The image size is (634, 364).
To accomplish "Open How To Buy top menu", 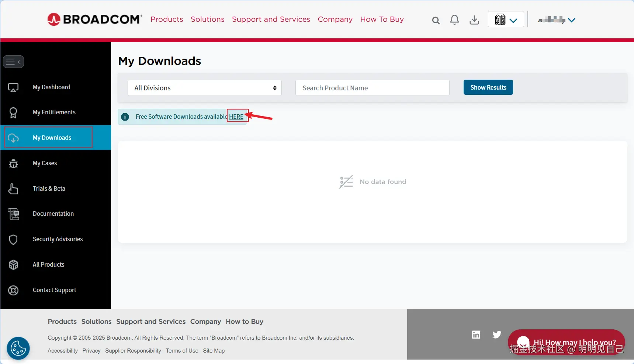I will tap(382, 19).
